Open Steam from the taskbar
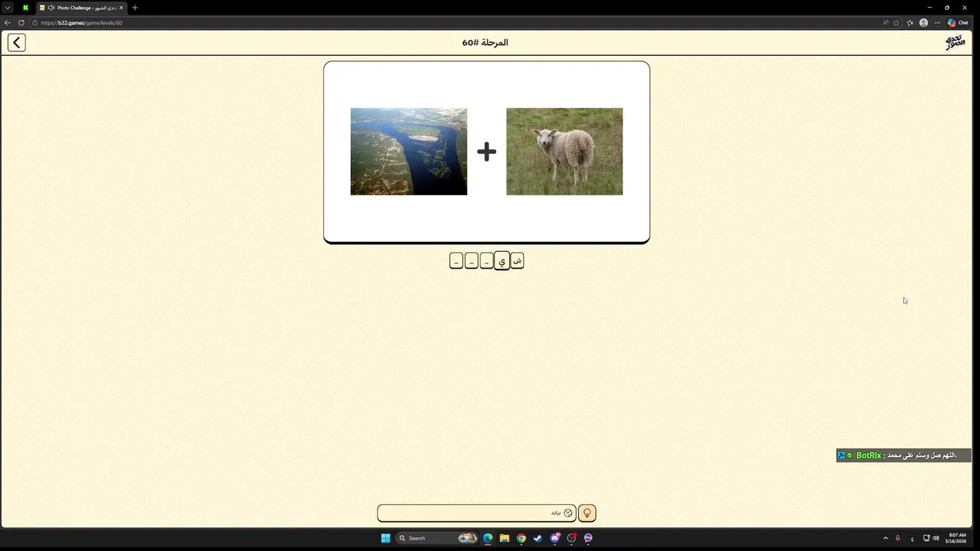The height and width of the screenshot is (551, 980). (x=537, y=538)
